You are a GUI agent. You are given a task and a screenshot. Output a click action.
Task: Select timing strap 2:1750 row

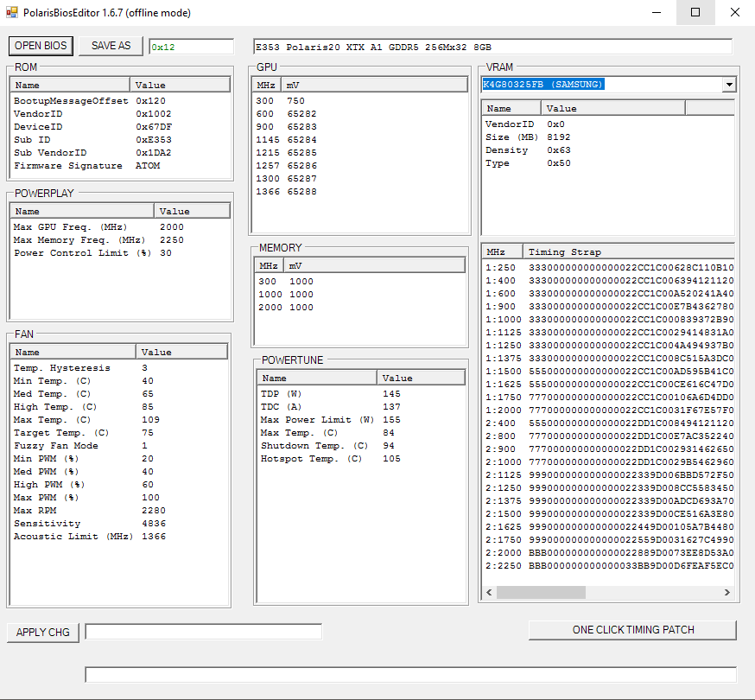(x=609, y=540)
